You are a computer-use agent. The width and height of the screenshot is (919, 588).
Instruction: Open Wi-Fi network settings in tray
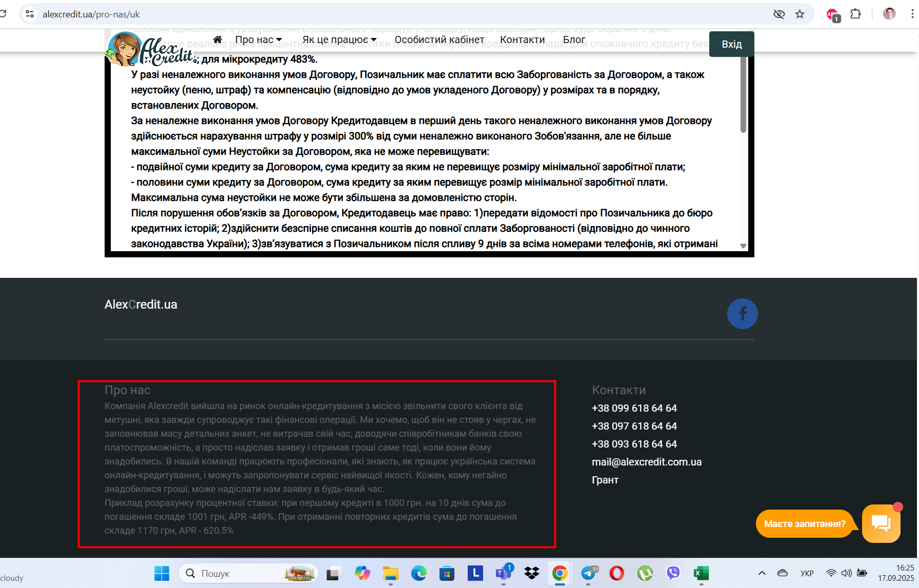(x=831, y=573)
